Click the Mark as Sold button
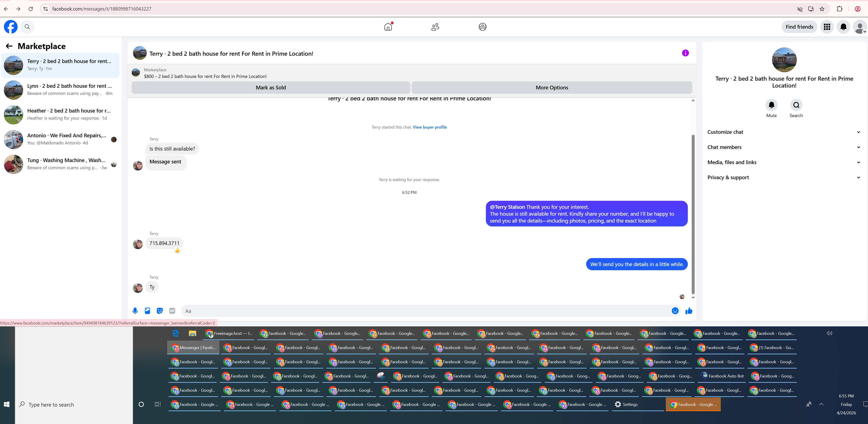This screenshot has width=868, height=424. click(x=271, y=87)
